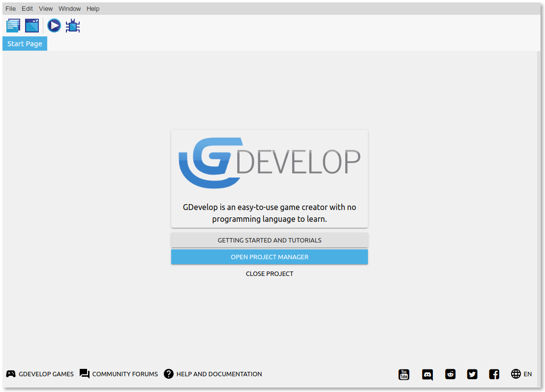Open the Project Manager toolbar icon
Viewport: 545px width, 392px height.
13,26
